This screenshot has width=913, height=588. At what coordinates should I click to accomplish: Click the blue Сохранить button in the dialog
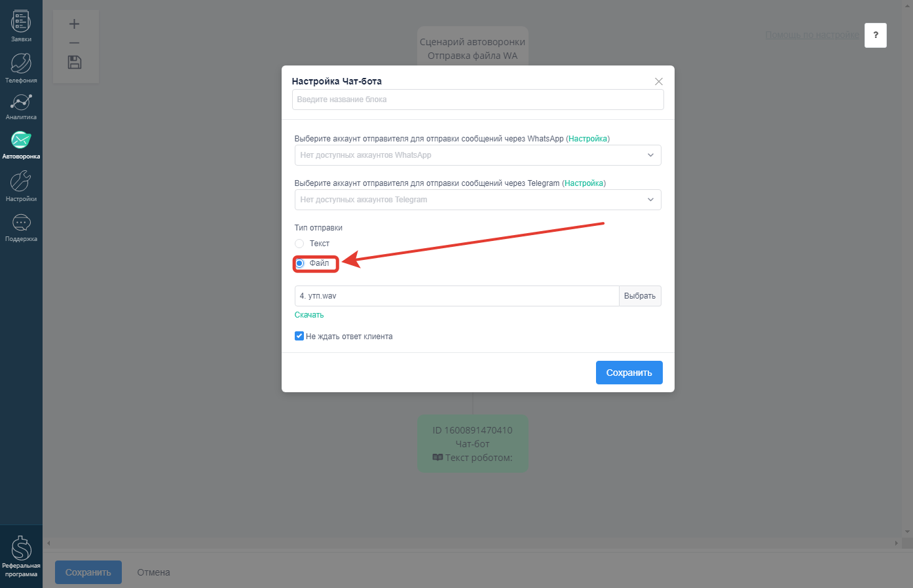pyautogui.click(x=629, y=373)
